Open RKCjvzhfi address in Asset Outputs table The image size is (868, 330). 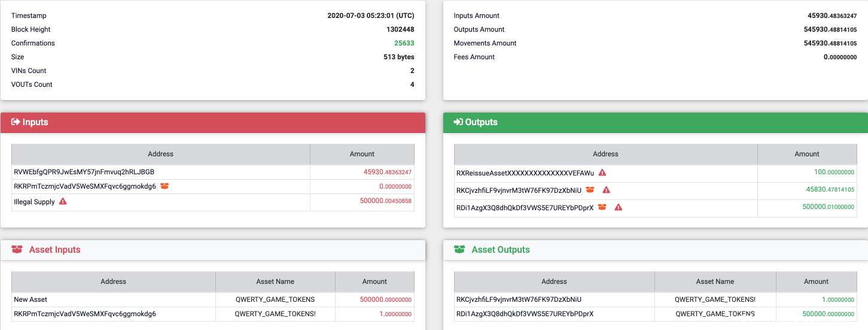[x=519, y=299]
